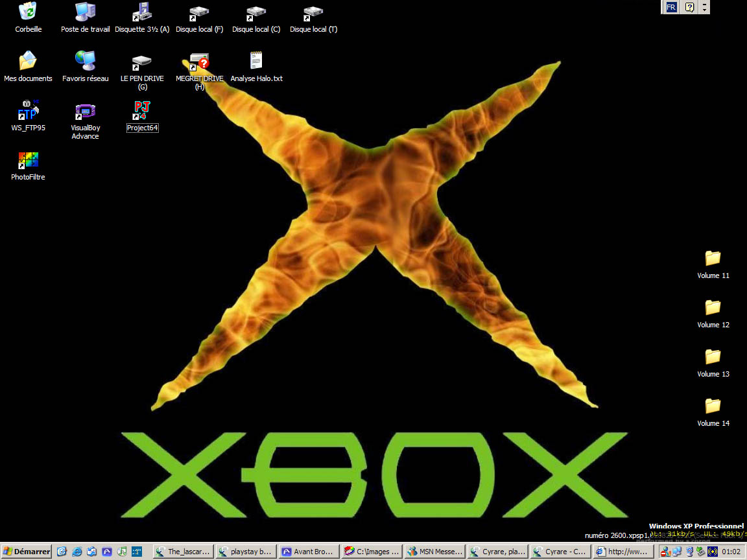747x560 pixels.
Task: Click the yellow speaker wave tray icon
Action: (x=712, y=552)
